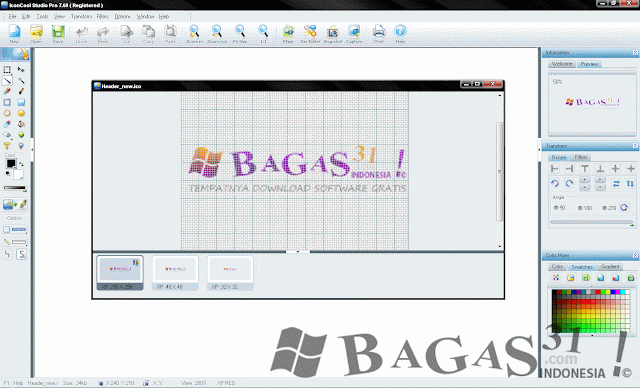Select the Brush tool
The image size is (640, 388).
click(x=21, y=91)
